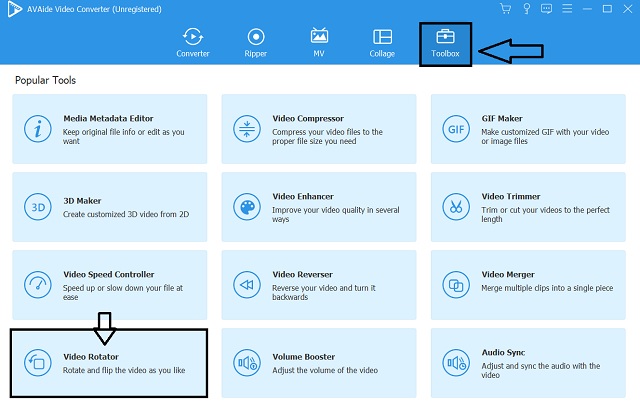Select the Video Rotator title
Image resolution: width=640 pixels, height=415 pixels.
91,357
